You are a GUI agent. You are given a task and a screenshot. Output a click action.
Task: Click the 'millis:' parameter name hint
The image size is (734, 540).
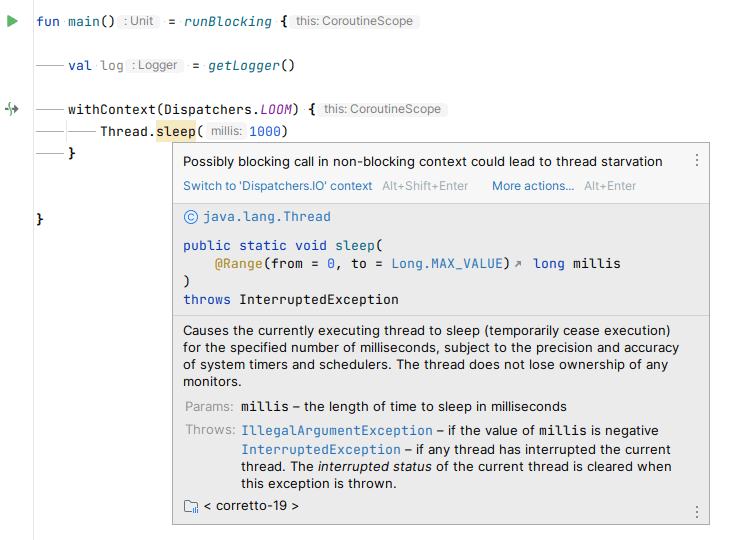227,132
